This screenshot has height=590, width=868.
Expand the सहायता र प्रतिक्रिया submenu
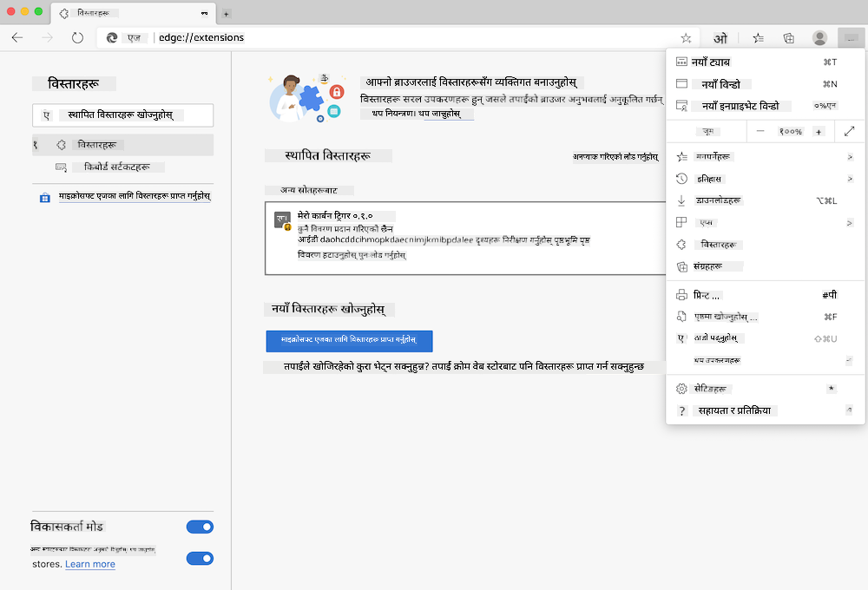pos(850,410)
